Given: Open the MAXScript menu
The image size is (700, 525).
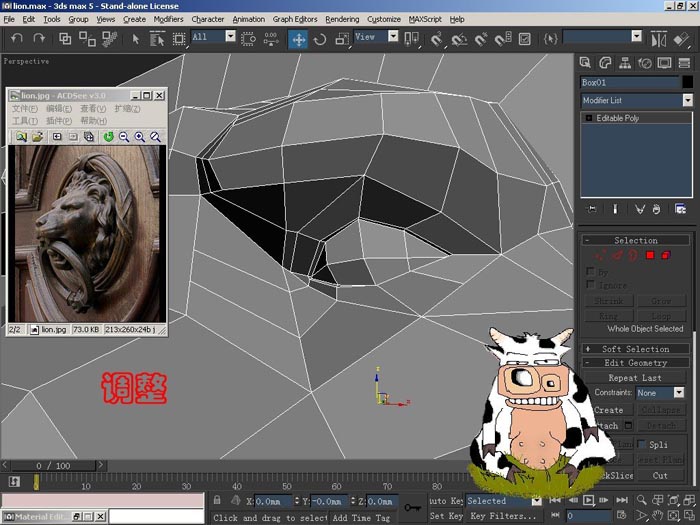Looking at the screenshot, I should pos(425,19).
